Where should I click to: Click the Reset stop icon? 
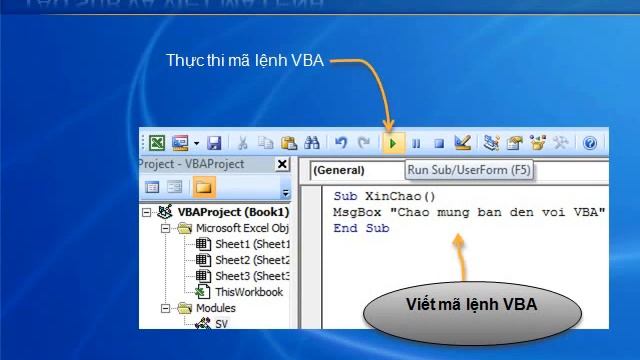(439, 144)
